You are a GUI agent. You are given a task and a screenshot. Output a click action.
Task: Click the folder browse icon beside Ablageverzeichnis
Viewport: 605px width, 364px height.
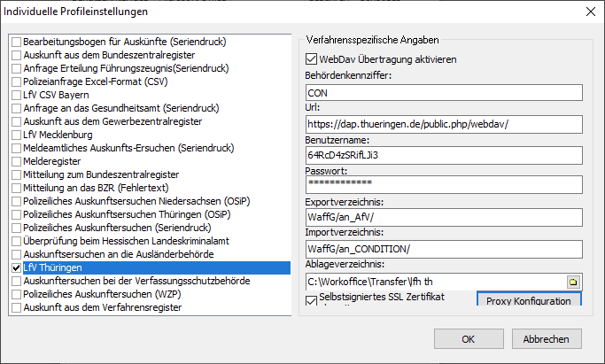pyautogui.click(x=573, y=282)
